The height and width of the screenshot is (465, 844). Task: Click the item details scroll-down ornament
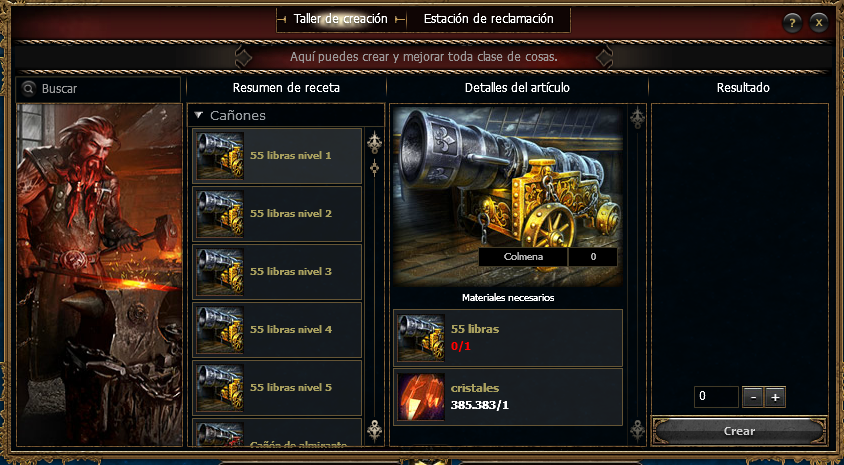pos(638,430)
